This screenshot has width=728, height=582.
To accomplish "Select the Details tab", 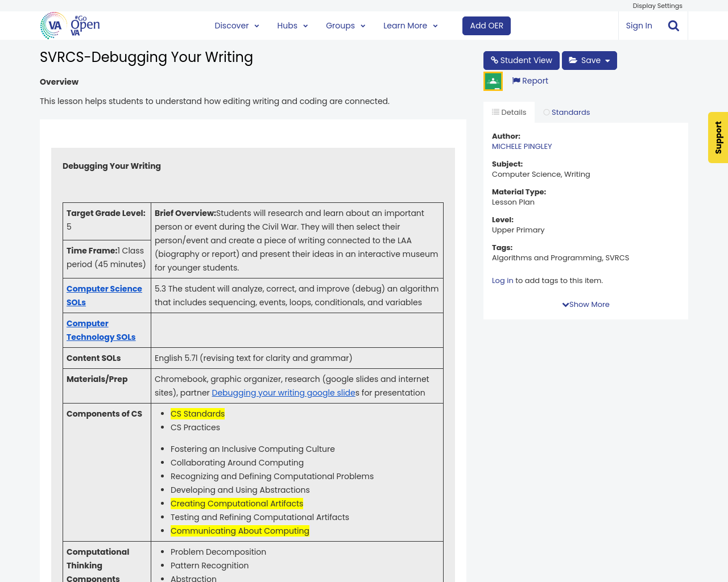I will 508,111.
